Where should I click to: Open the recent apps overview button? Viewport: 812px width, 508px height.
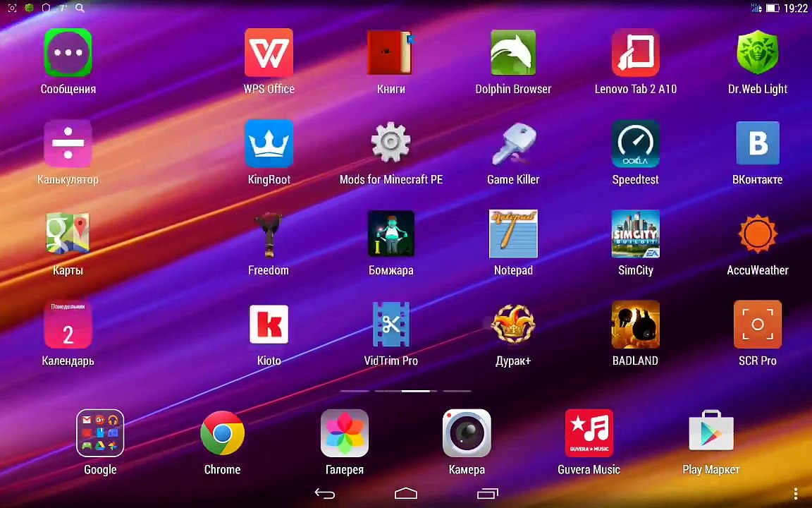pos(487,493)
